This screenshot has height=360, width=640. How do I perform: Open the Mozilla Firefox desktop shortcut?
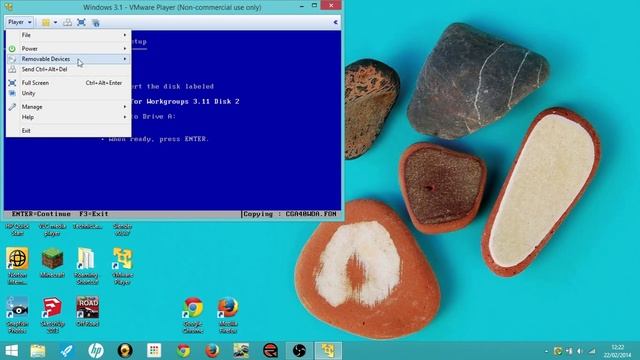pos(228,315)
